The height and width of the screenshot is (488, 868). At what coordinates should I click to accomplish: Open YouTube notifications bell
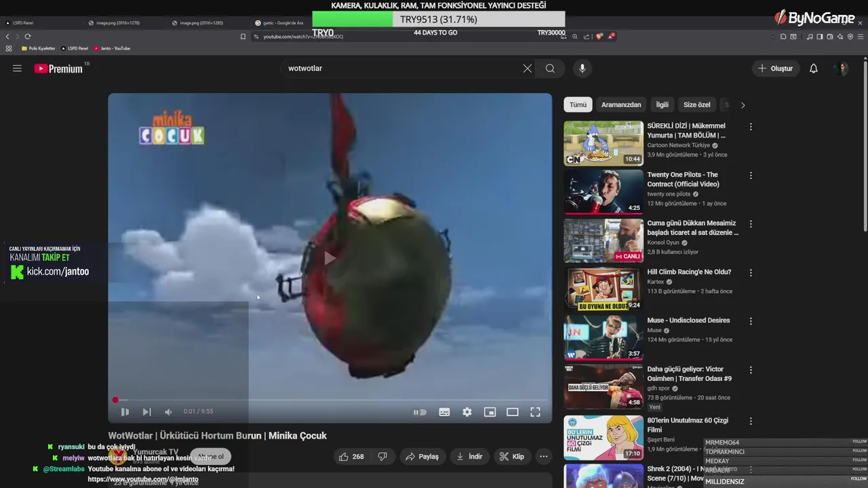click(x=814, y=68)
